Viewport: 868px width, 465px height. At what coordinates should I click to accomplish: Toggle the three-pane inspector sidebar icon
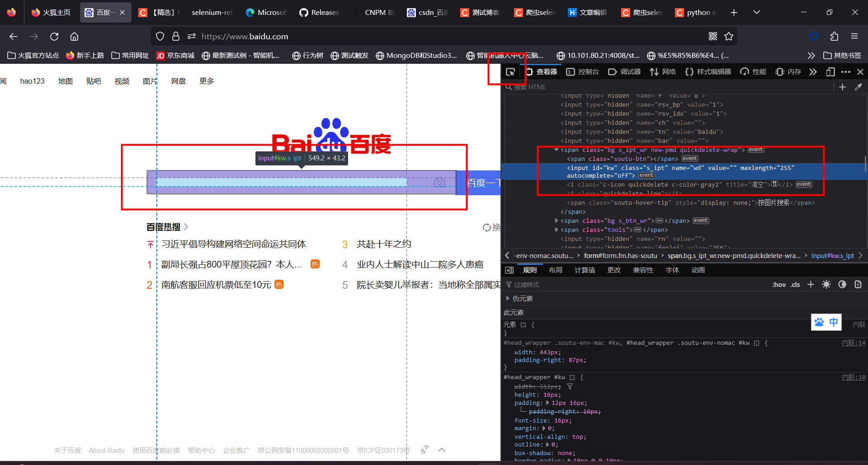click(x=509, y=270)
